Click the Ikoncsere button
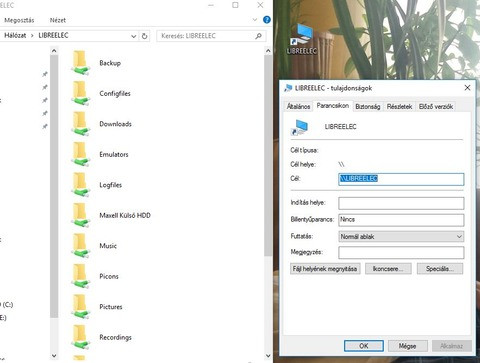Screen dimensions: 480x363 (x=388, y=269)
